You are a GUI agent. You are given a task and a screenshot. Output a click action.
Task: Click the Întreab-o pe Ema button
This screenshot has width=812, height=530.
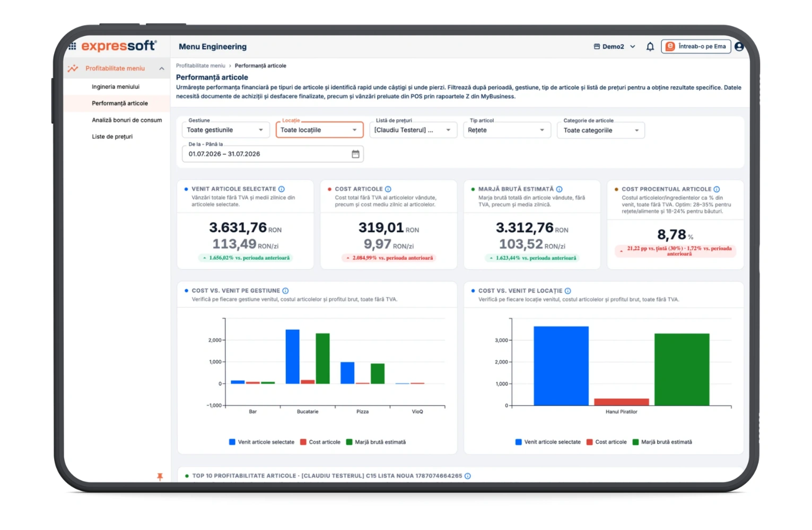(696, 47)
